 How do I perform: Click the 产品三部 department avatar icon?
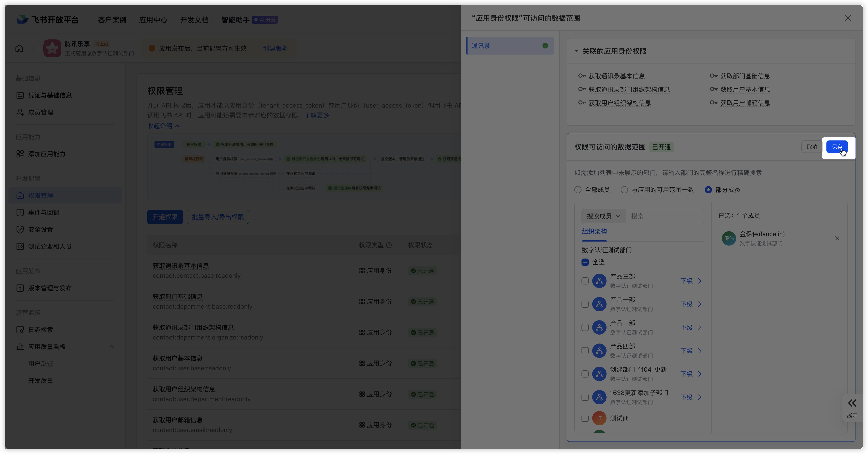coord(599,281)
